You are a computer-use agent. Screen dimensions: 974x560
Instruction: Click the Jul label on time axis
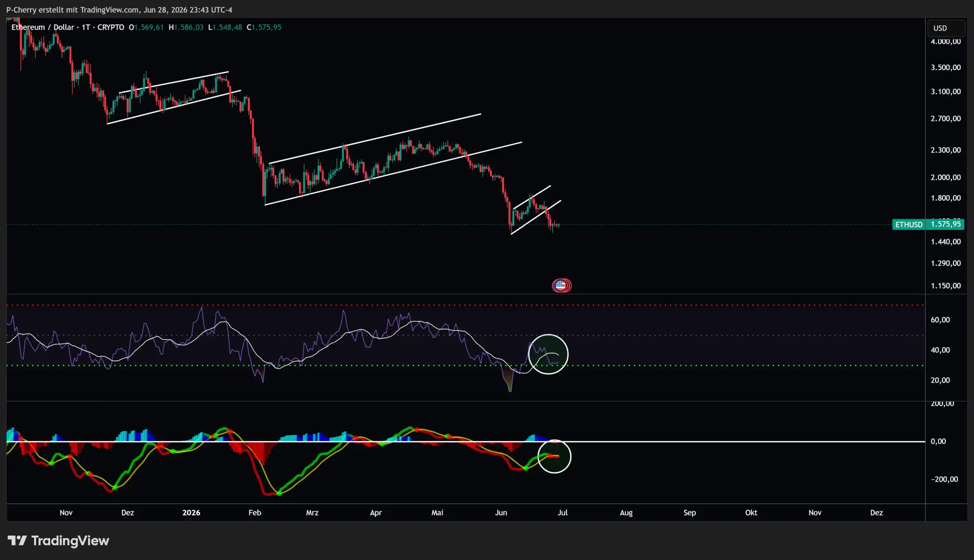click(562, 513)
